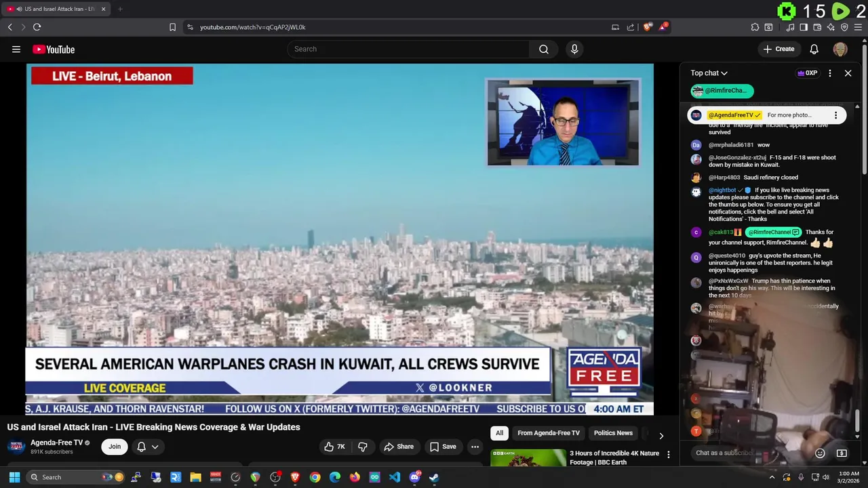Click the chat message input field
868x488 pixels.
(x=751, y=453)
